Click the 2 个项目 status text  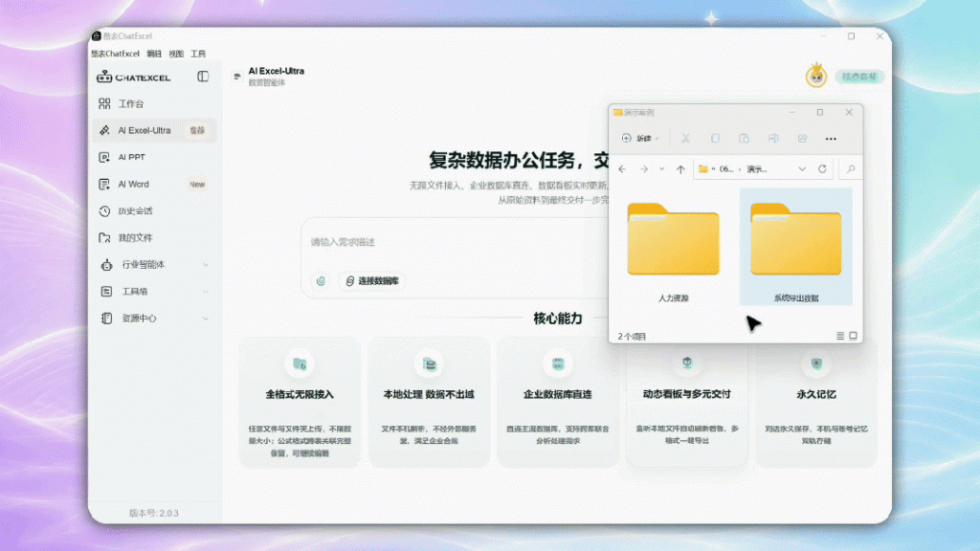pos(632,337)
